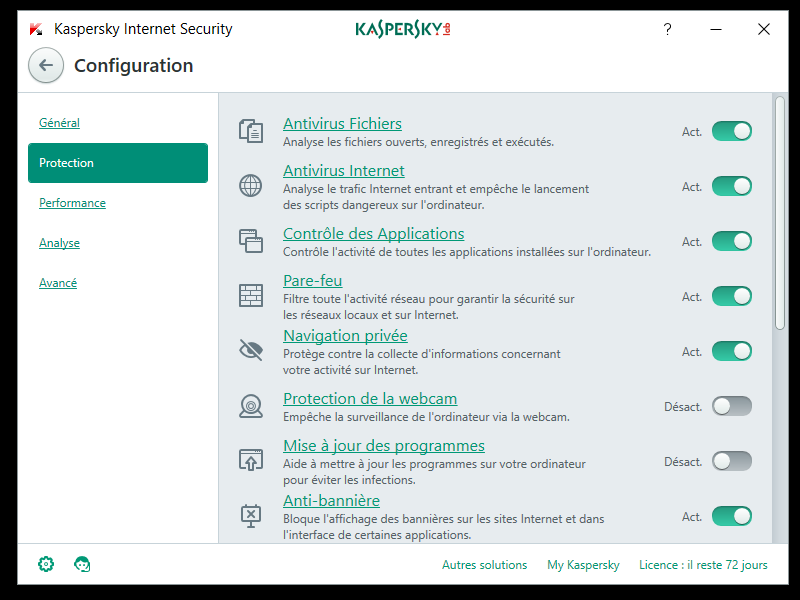
Task: Enable Protection de la webcam toggle
Action: (x=732, y=406)
